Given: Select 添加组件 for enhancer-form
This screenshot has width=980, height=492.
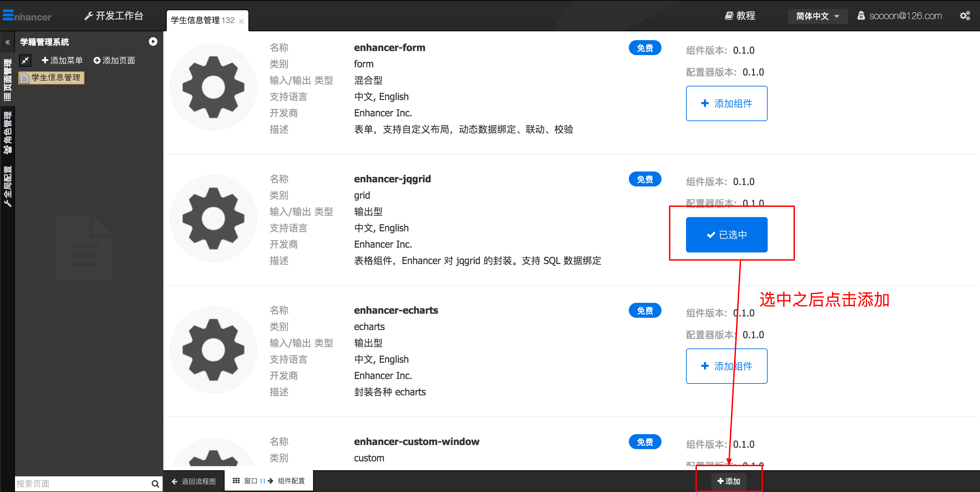Looking at the screenshot, I should coord(726,103).
